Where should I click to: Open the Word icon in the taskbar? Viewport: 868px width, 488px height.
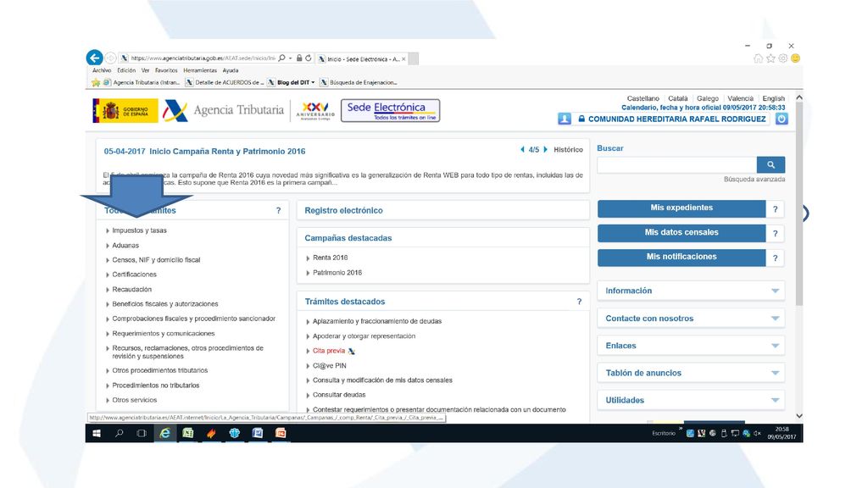click(x=258, y=433)
